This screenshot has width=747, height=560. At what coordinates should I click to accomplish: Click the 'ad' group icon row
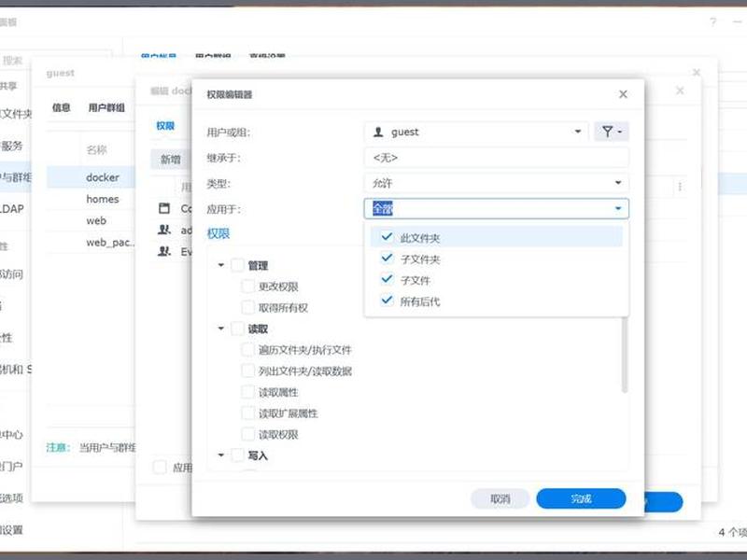pos(164,230)
